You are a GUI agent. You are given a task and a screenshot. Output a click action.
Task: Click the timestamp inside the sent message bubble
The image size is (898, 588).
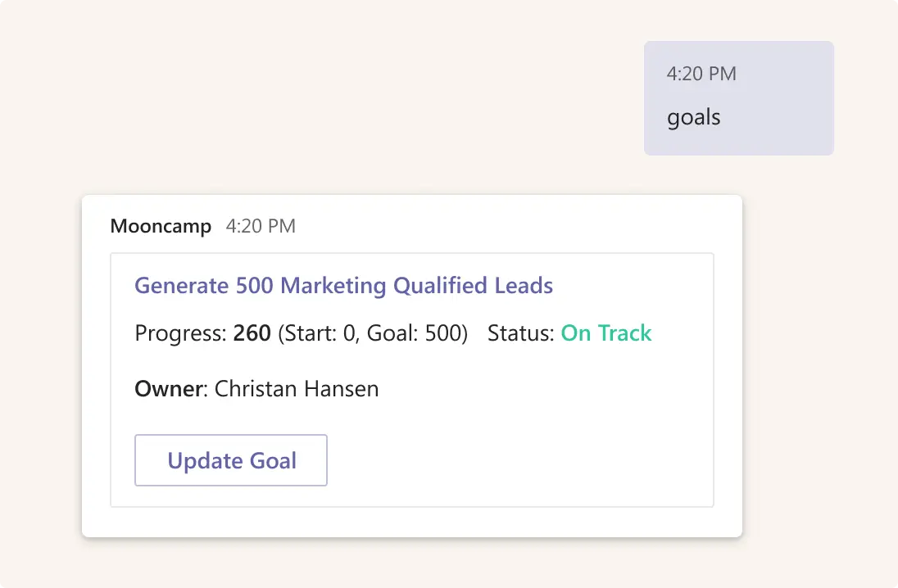tap(701, 74)
